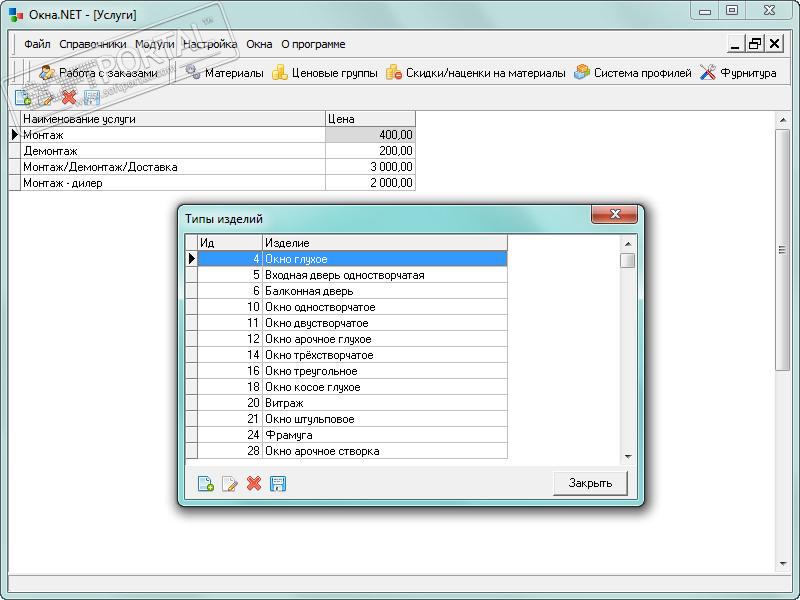This screenshot has height=600, width=800.
Task: Delete record icon in Типы изделий dialog
Action: pyautogui.click(x=254, y=483)
